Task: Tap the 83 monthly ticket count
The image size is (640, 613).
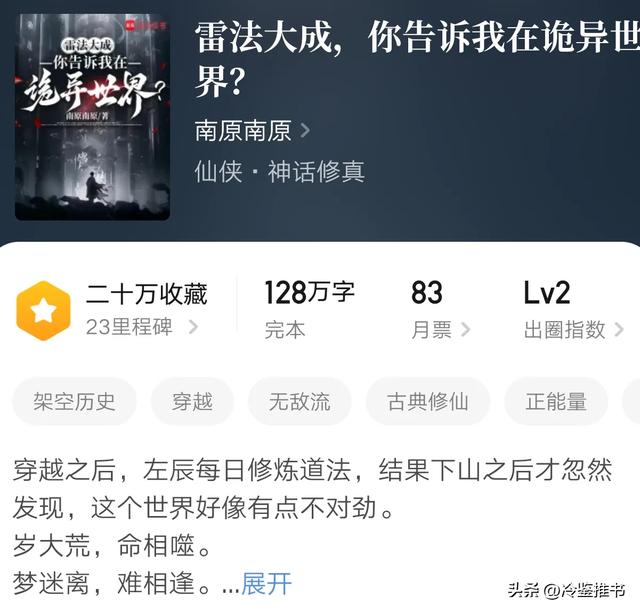Action: click(427, 293)
